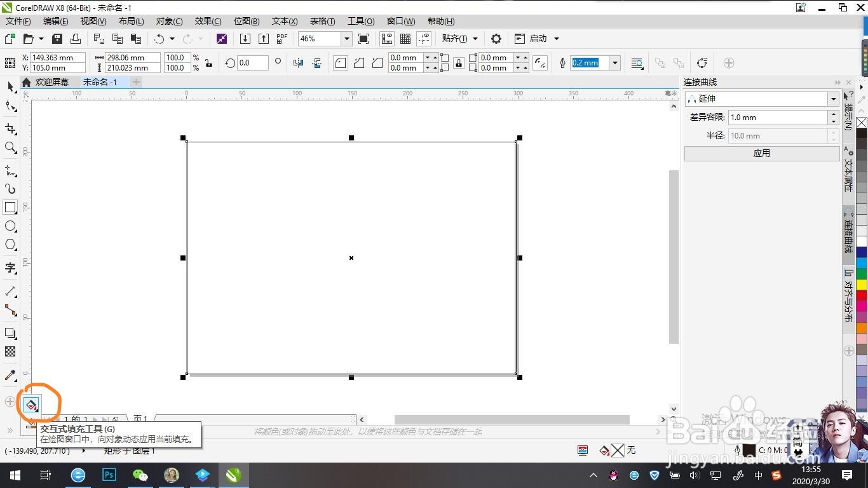Image resolution: width=868 pixels, height=488 pixels.
Task: Toggle the Lock Ratio padlock
Action: click(208, 63)
